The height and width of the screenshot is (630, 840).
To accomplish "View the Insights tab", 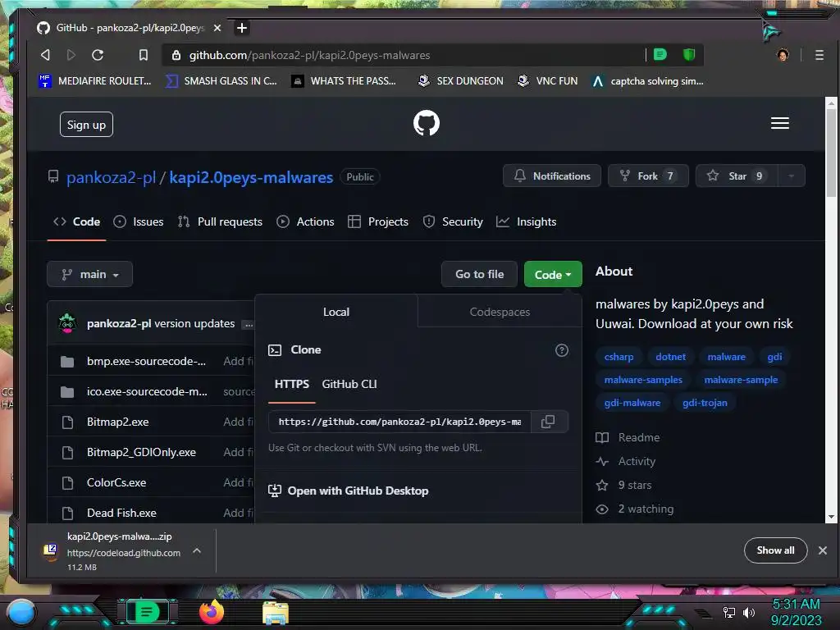I will coord(527,221).
